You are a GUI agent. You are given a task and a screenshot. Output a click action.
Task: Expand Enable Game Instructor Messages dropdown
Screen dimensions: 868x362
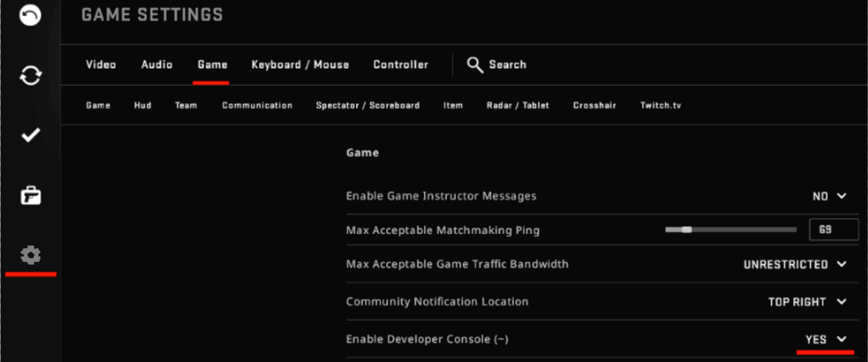(830, 196)
